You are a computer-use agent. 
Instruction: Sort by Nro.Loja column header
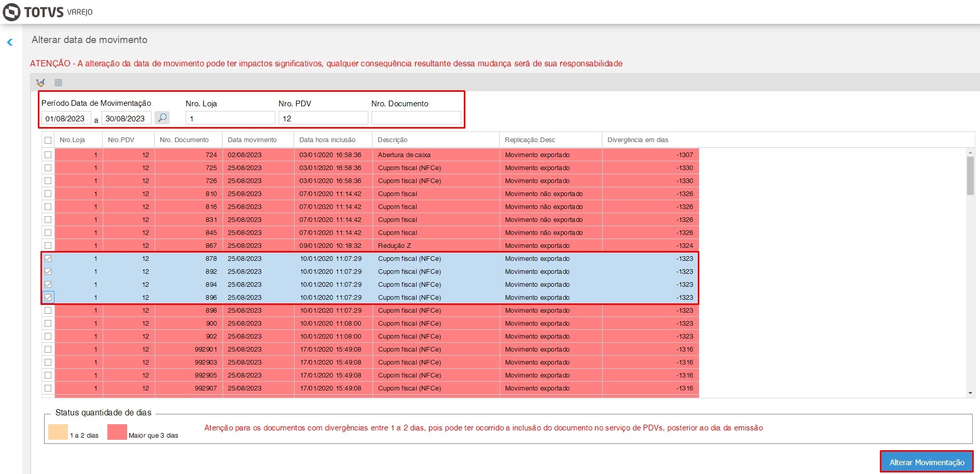coord(79,140)
